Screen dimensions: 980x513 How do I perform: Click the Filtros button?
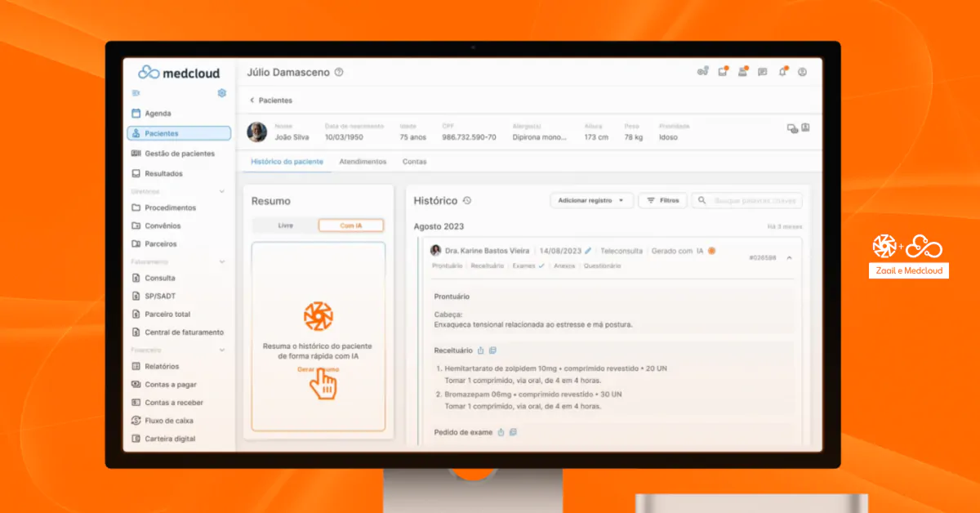click(x=662, y=200)
